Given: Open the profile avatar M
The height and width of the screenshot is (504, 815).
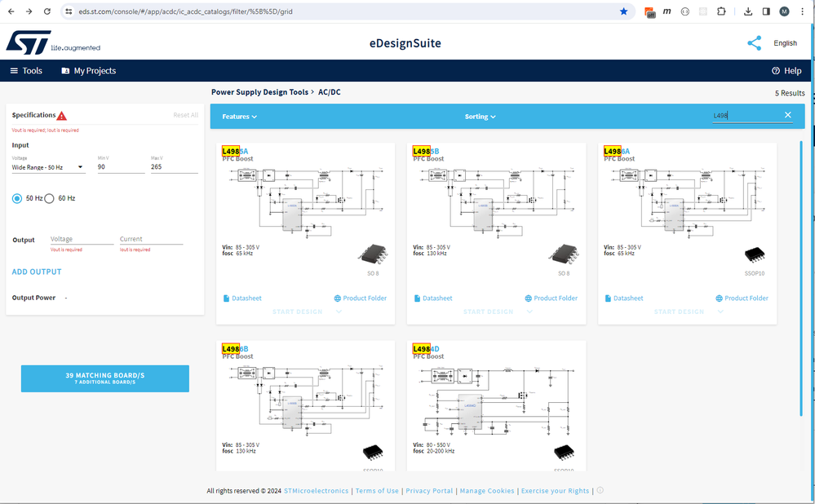Looking at the screenshot, I should [x=784, y=11].
